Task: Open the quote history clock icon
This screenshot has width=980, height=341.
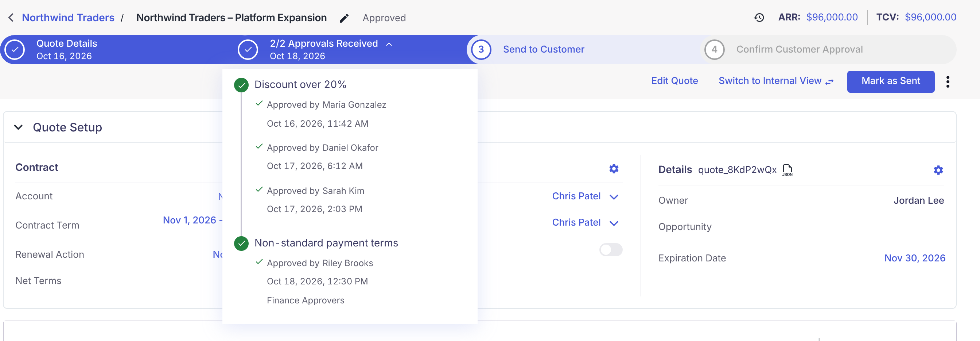Action: pyautogui.click(x=759, y=18)
